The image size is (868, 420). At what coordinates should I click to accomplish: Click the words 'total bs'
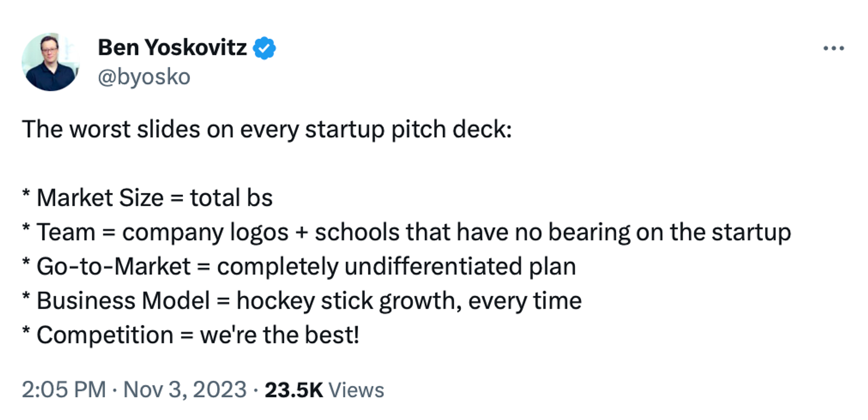(231, 198)
